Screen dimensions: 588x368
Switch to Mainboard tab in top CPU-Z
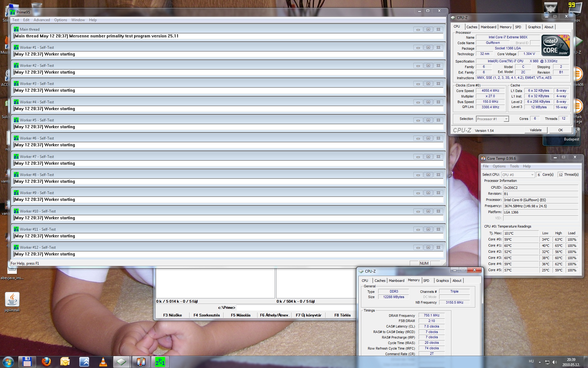click(x=488, y=27)
